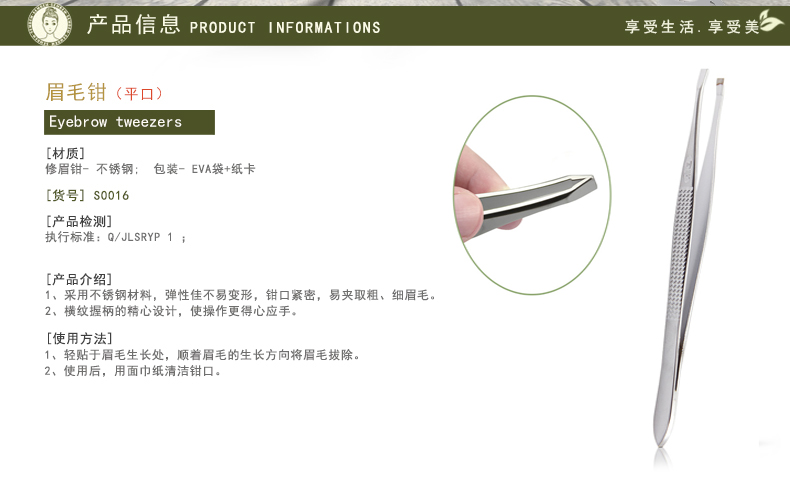The height and width of the screenshot is (488, 790).
Task: Click the 享受生活.享受美 slogan
Action: tap(692, 27)
